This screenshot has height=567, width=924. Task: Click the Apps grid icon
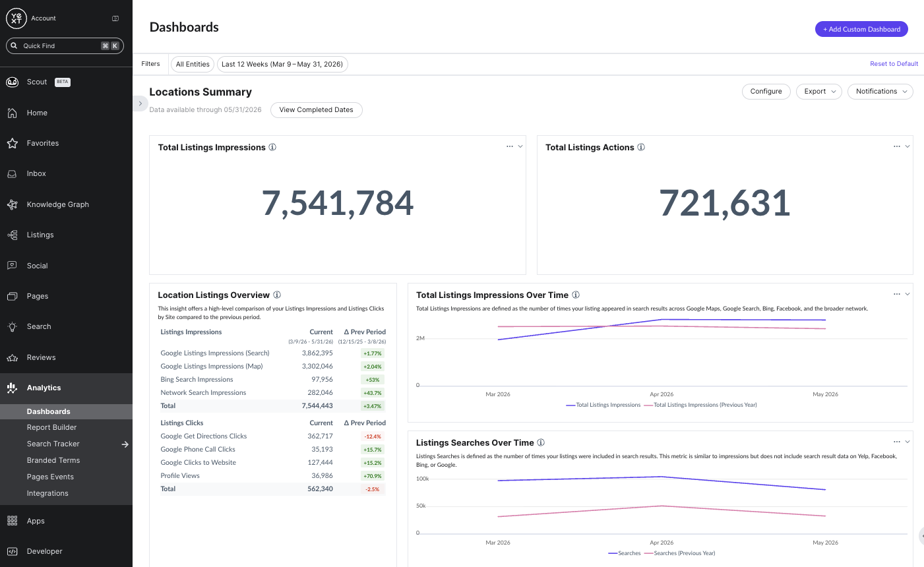coord(12,521)
